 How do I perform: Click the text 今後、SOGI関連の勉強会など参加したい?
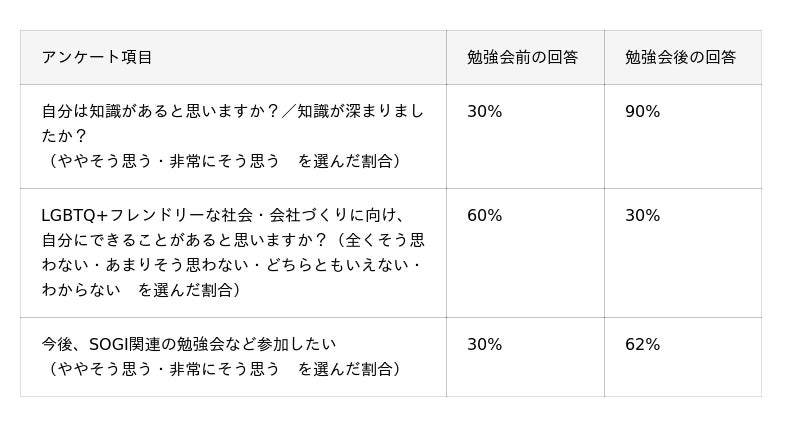(x=188, y=344)
